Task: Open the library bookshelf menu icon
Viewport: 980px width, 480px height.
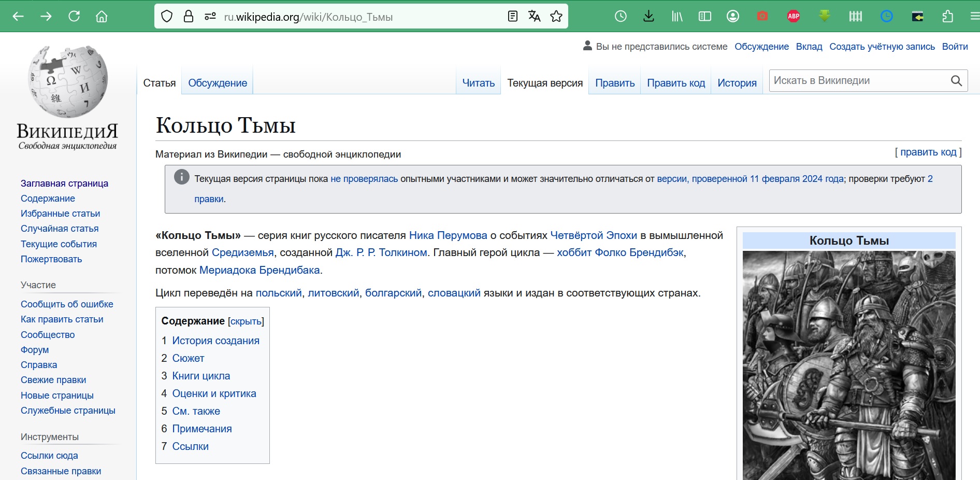Action: 677,17
